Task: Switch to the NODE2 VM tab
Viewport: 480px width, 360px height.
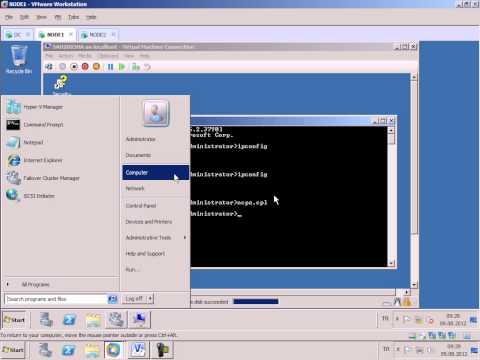Action: pos(98,35)
